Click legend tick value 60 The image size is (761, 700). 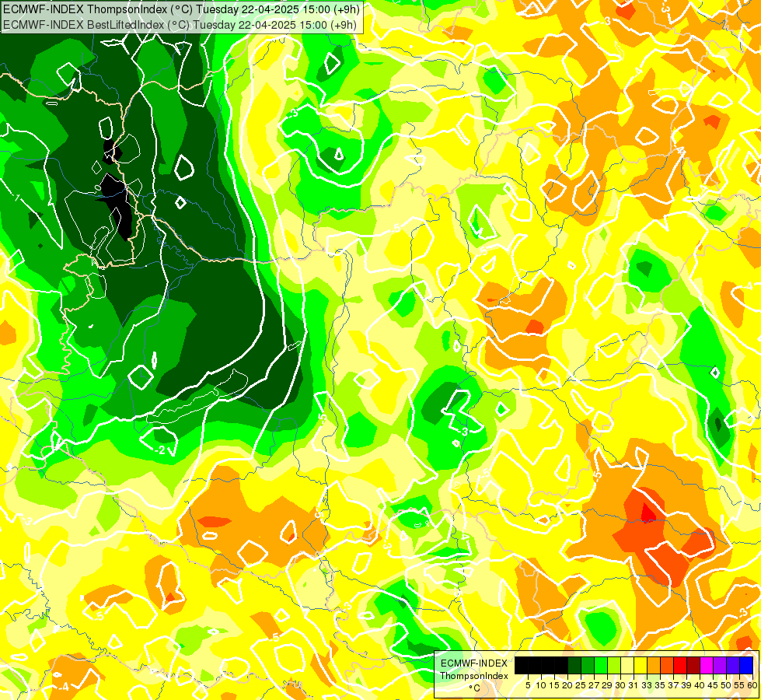pyautogui.click(x=752, y=685)
